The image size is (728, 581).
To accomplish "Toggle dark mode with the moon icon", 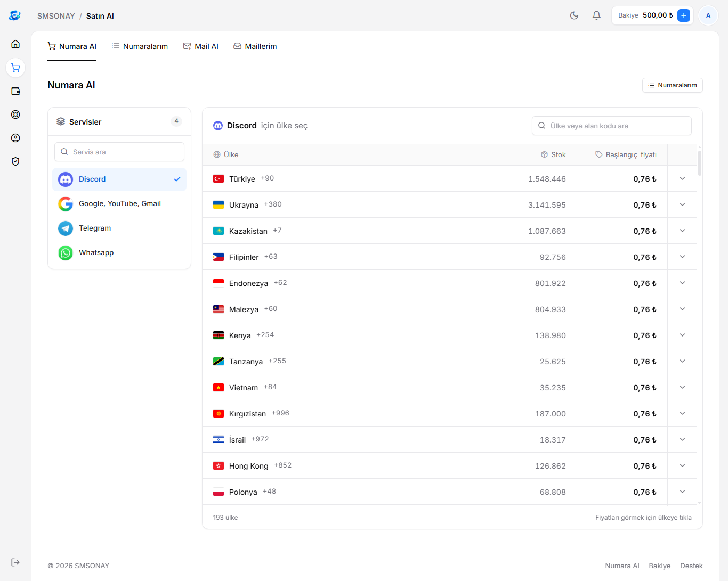I will 574,15.
